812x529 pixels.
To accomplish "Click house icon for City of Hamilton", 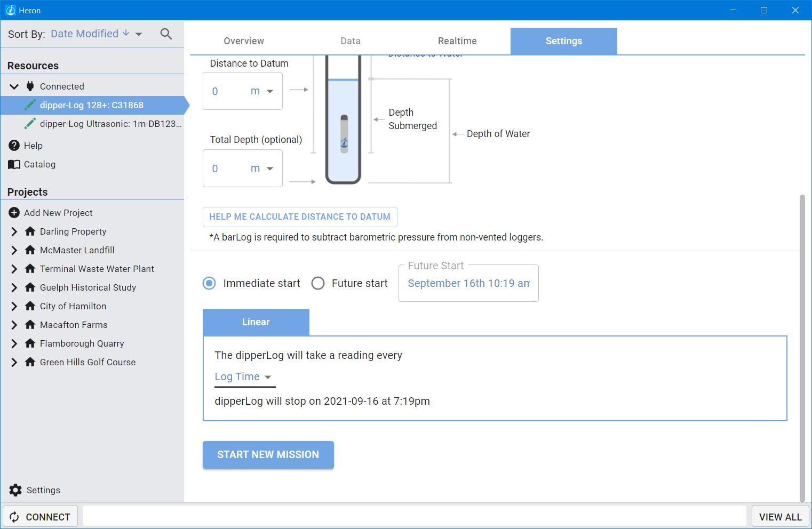I will 30,306.
